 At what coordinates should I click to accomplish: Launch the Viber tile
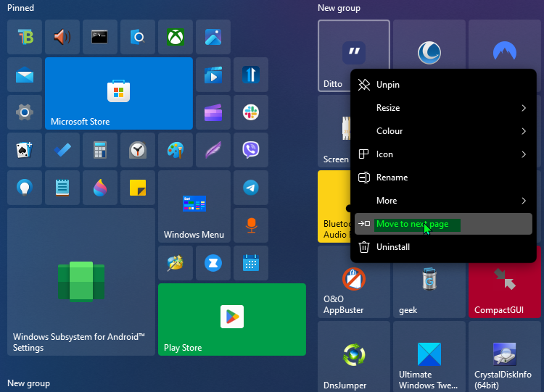click(x=251, y=150)
